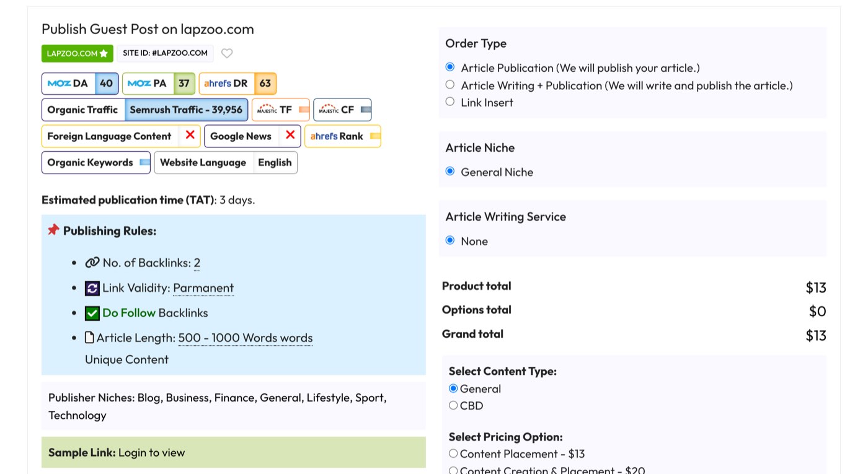Click the Estimated publication time (TAT) text
868x474 pixels.
[x=148, y=200]
